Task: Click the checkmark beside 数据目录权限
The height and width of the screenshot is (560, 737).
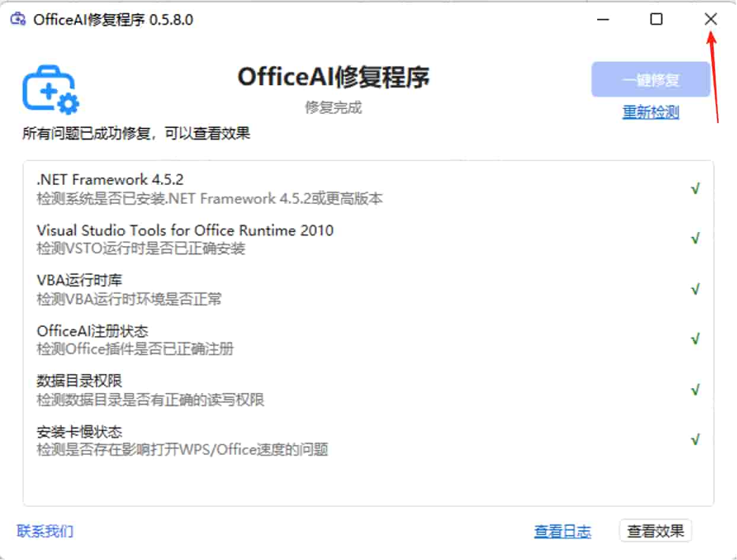Action: (x=694, y=390)
